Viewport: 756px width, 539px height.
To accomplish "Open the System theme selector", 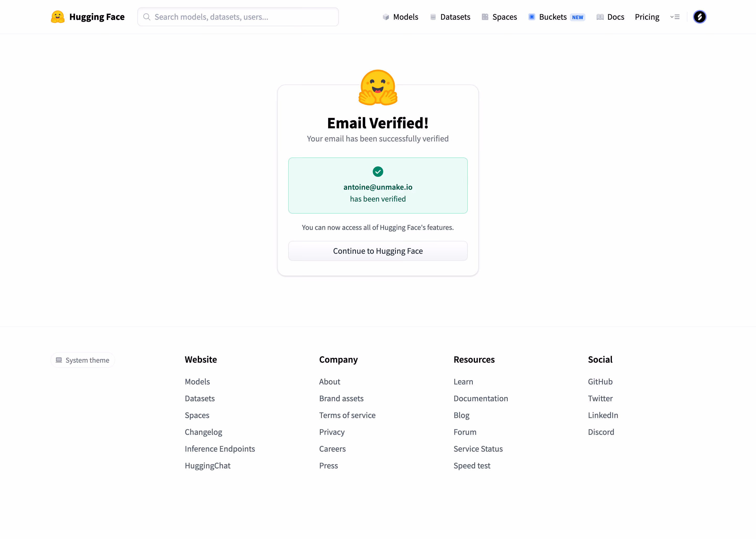I will [x=83, y=360].
